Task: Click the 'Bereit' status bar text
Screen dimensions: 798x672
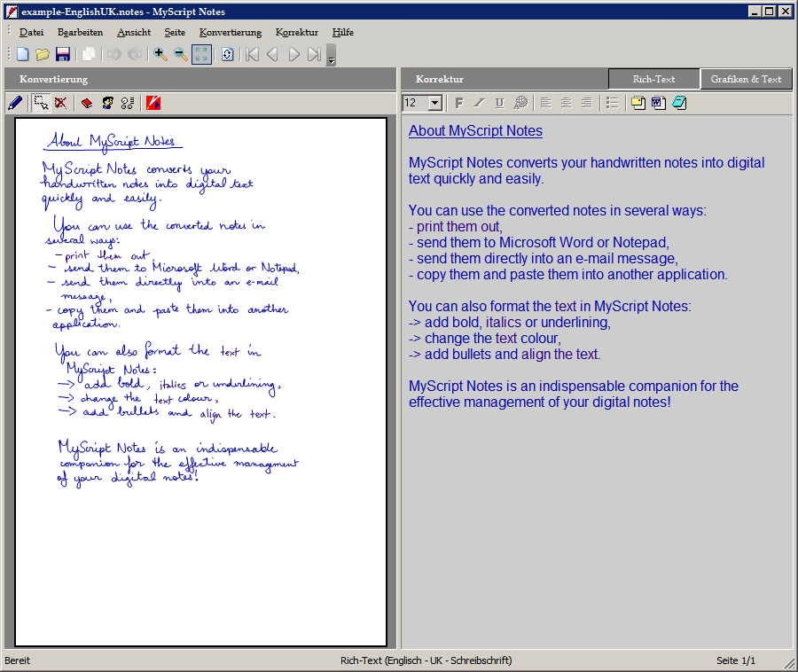Action: (x=18, y=660)
